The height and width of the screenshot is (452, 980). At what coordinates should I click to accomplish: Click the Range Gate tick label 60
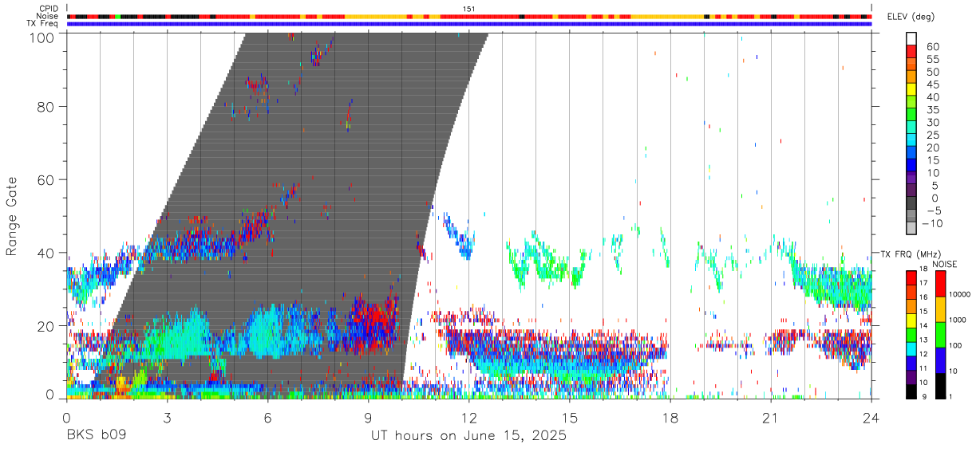(x=46, y=180)
